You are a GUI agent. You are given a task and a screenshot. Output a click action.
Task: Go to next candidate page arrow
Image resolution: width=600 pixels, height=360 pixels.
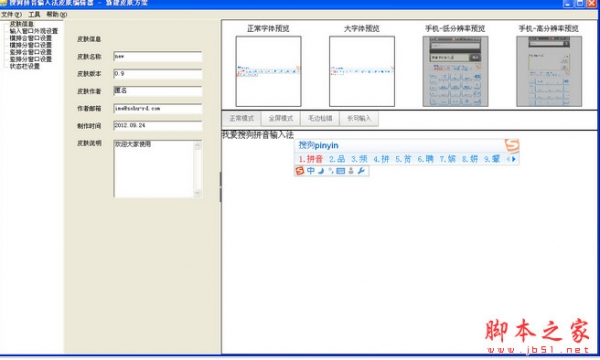coord(514,159)
